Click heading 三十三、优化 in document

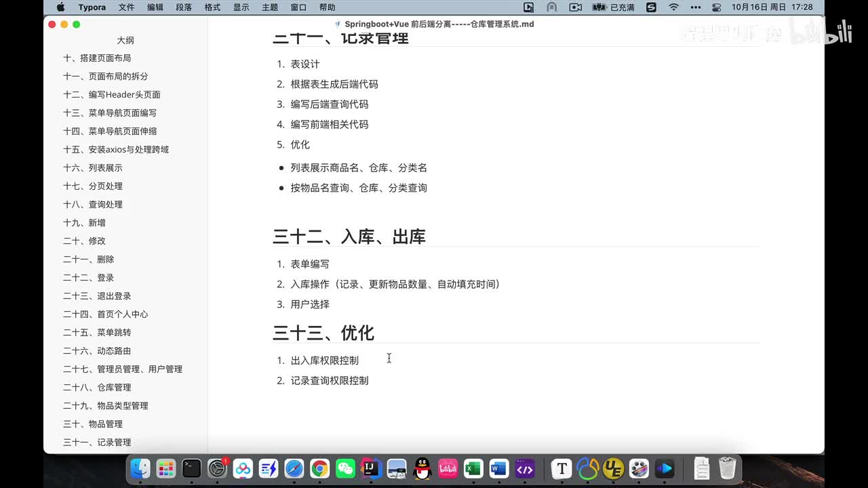click(323, 333)
